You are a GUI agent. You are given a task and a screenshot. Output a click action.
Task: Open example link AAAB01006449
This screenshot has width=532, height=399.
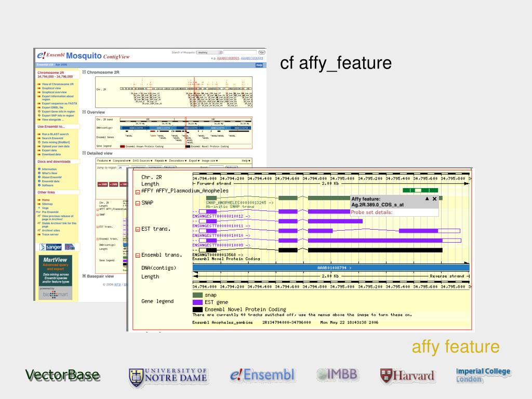(x=252, y=58)
